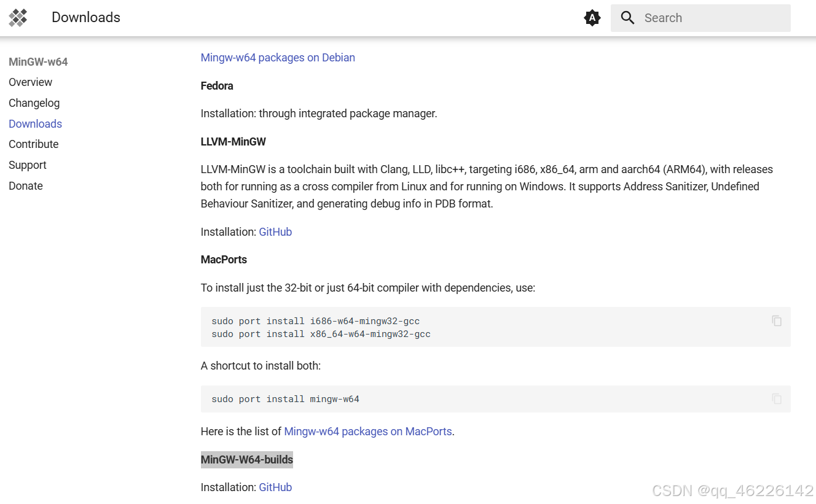Click the Downloads page title in header
This screenshot has height=504, width=816.
point(86,18)
